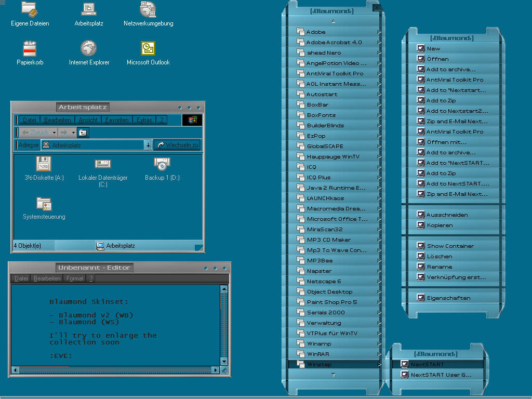
Task: Launch NextSTART from the Winstep submenu
Action: [x=437, y=364]
